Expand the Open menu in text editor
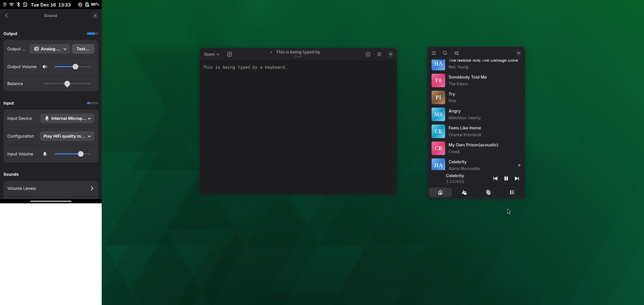 [x=212, y=54]
